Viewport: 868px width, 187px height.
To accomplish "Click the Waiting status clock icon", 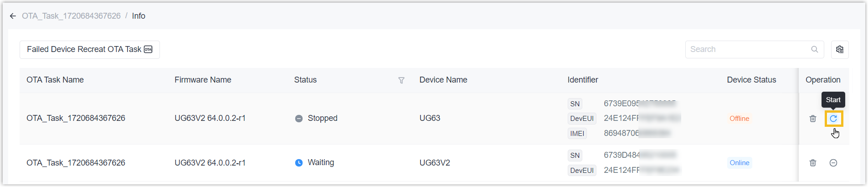I will click(x=299, y=163).
